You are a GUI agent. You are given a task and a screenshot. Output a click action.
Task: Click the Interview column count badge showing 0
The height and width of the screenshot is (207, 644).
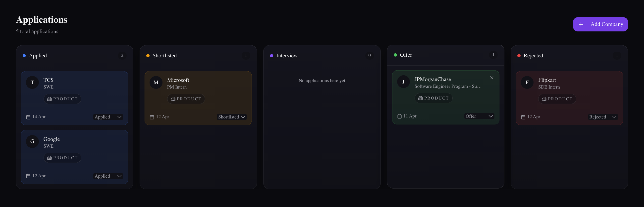click(x=370, y=55)
